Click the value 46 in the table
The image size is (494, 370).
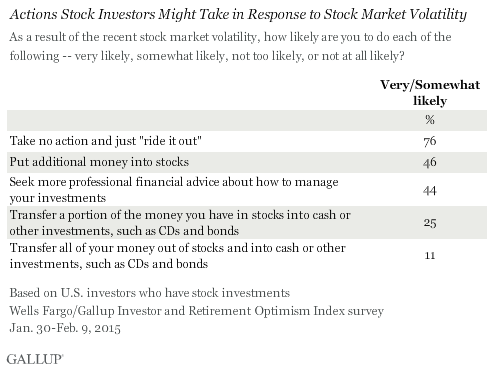430,162
